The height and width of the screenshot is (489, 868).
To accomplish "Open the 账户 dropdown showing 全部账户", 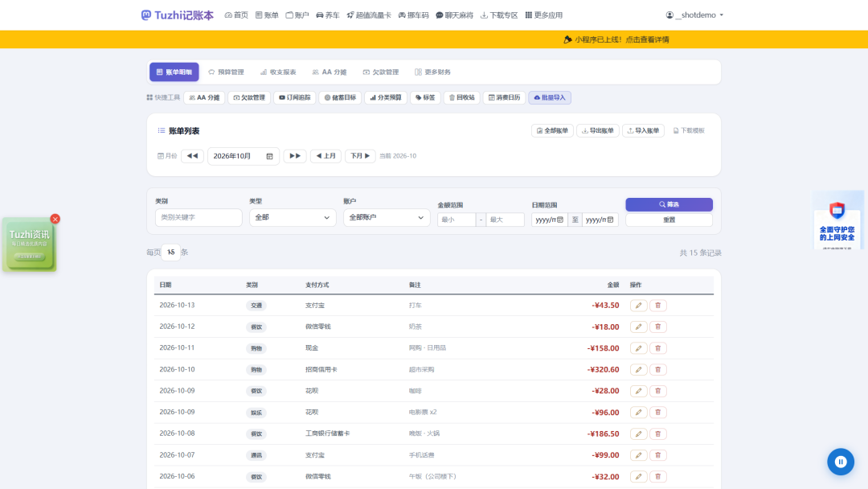I will [387, 218].
